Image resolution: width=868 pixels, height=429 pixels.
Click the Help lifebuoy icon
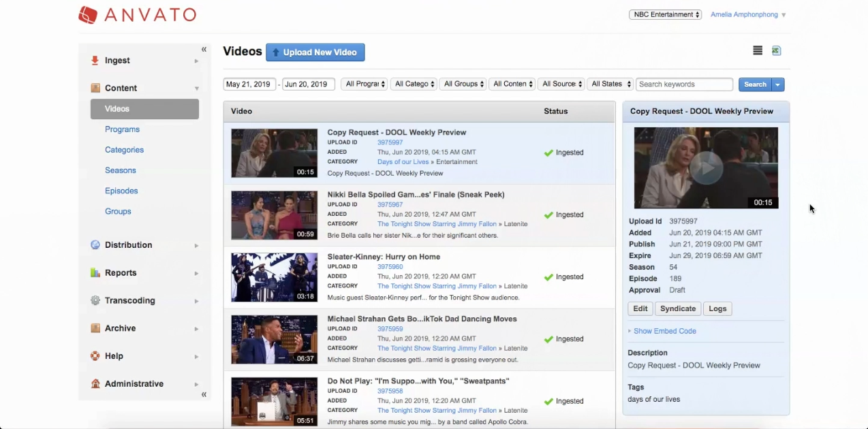pos(95,356)
